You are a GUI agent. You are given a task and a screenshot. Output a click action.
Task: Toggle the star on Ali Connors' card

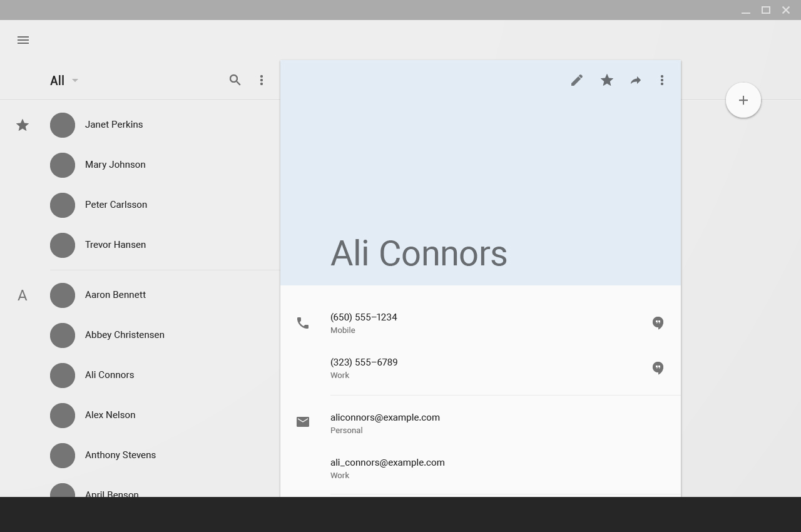[606, 80]
